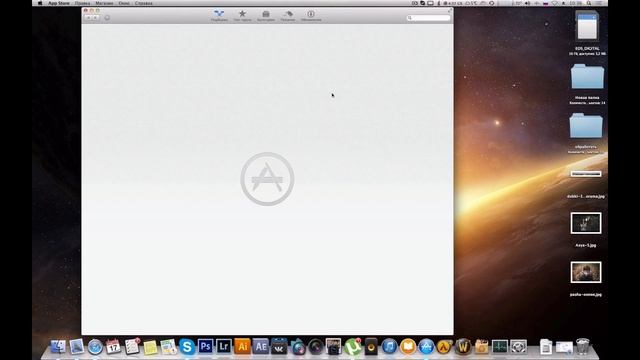Open the VK app in the Dock
640x360 pixels.
(x=279, y=347)
